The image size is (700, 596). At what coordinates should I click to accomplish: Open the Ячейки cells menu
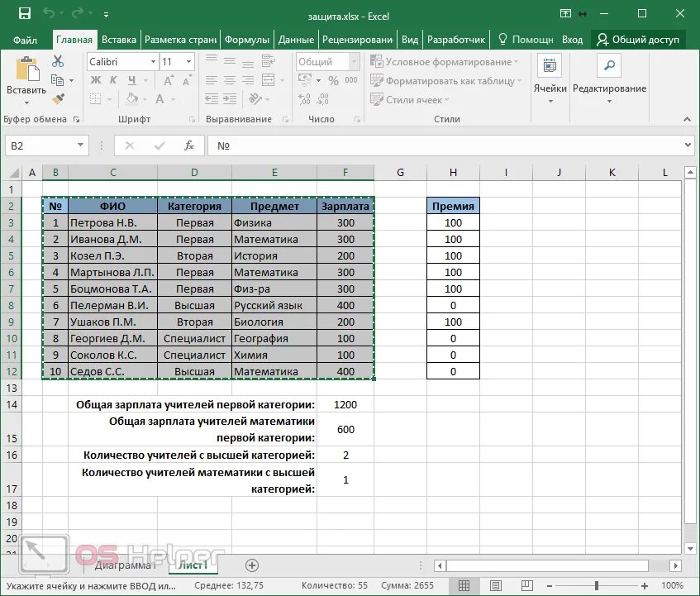[550, 79]
